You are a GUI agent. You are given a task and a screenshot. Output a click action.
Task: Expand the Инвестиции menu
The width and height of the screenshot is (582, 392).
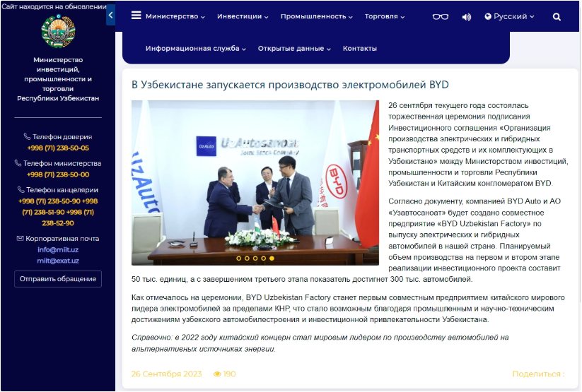243,16
